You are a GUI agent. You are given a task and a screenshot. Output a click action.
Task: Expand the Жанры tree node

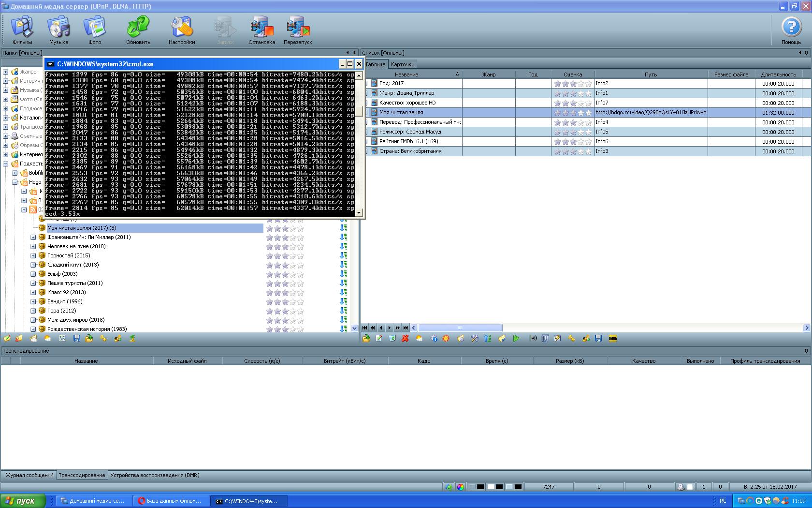(6, 72)
